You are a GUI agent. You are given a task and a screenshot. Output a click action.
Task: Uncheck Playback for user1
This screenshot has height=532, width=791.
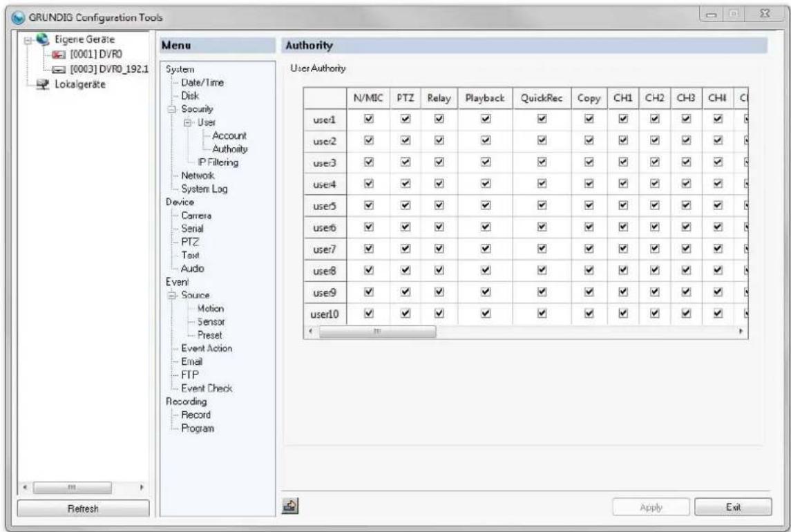[x=485, y=119]
